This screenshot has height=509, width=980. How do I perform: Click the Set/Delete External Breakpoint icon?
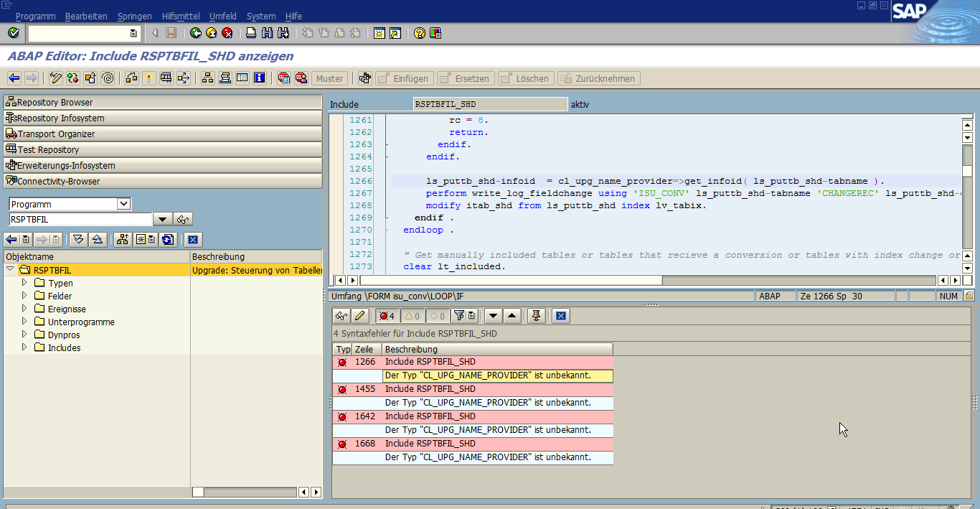click(301, 78)
